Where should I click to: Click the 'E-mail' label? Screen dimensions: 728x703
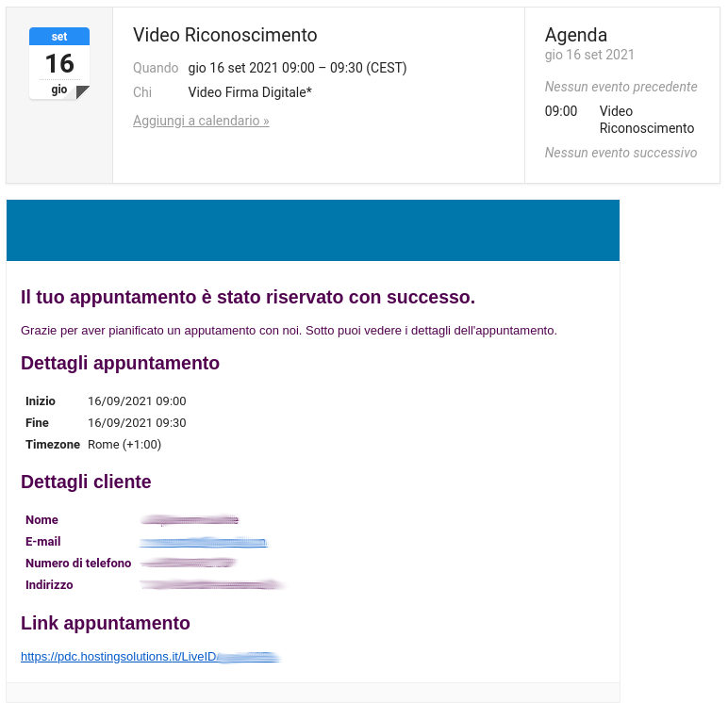pos(43,542)
